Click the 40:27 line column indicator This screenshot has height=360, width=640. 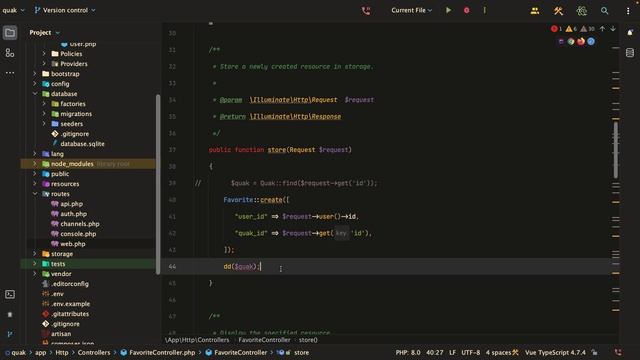434,353
